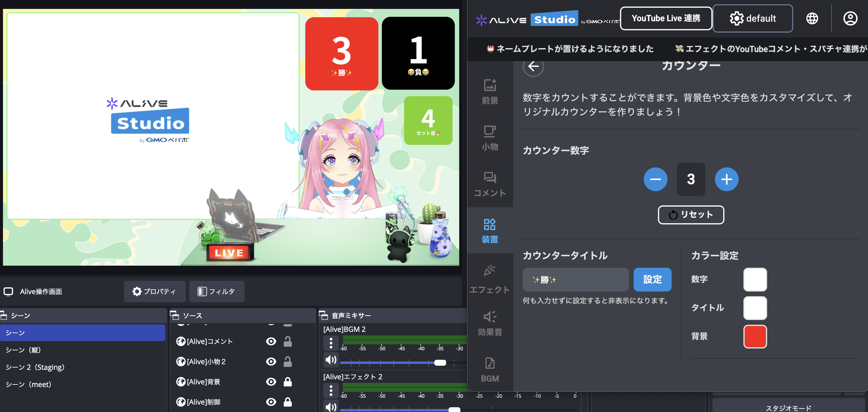
Task: Mute the [Alive]エフェクト 2 audio
Action: (x=331, y=406)
